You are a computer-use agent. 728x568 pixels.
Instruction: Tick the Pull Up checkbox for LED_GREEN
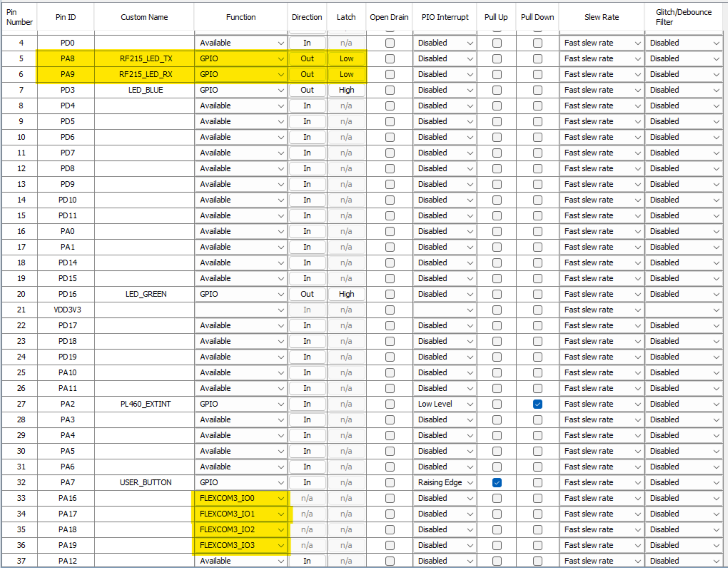pyautogui.click(x=497, y=294)
